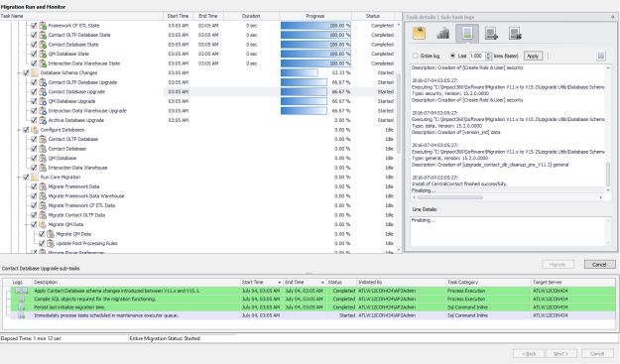Open the bar chart statistics icon
The height and width of the screenshot is (364, 620).
(442, 33)
